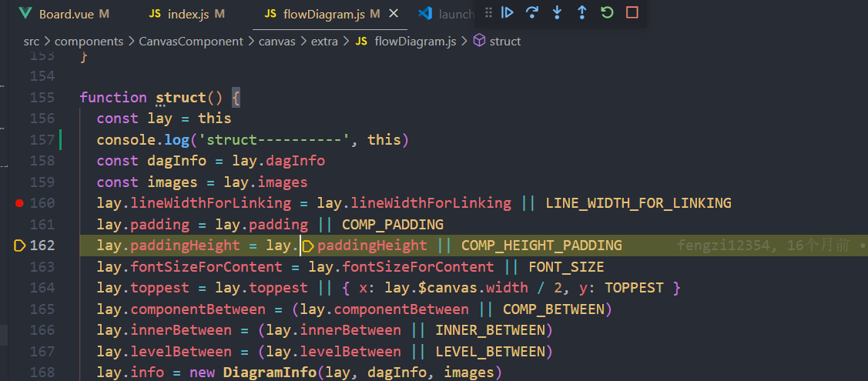Viewport: 868px width, 381px height.
Task: Click INNER_BETWEEN constant
Action: pos(491,330)
